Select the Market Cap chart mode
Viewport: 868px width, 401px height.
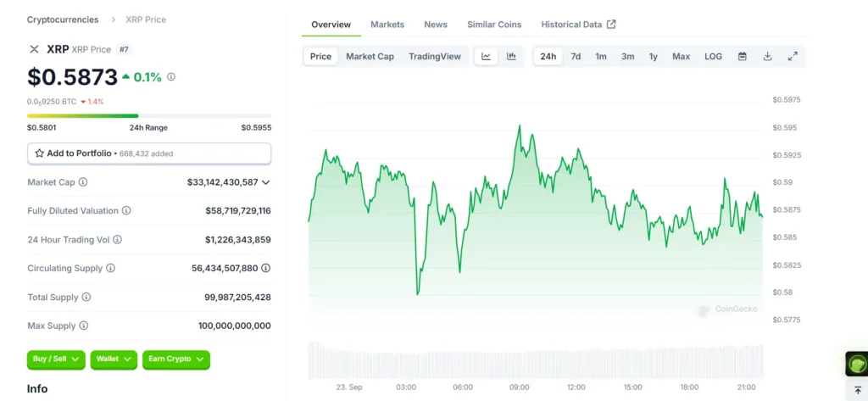[370, 57]
